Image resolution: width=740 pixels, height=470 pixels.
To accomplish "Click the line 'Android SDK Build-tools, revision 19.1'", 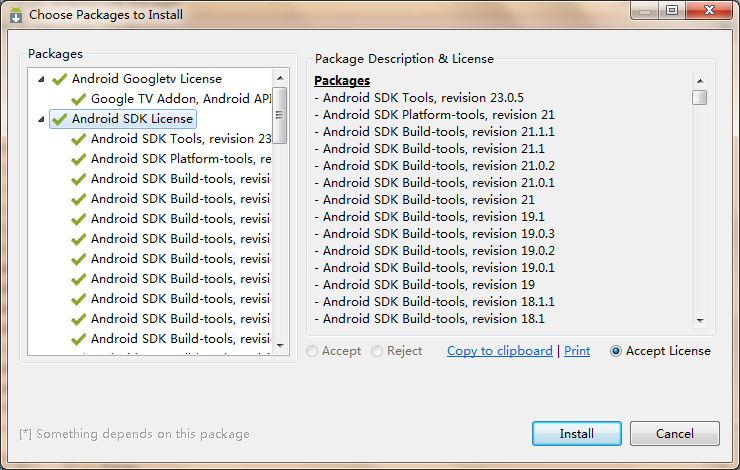I will (429, 217).
